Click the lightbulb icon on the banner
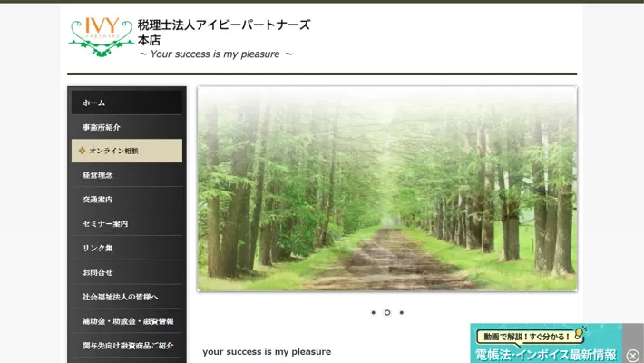644x363 pixels. [579, 333]
